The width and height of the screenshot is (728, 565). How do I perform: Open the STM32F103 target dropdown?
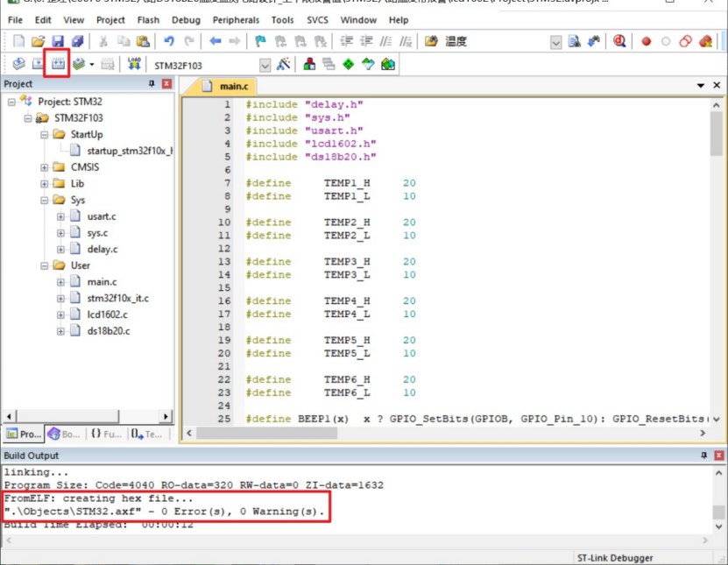coord(265,66)
